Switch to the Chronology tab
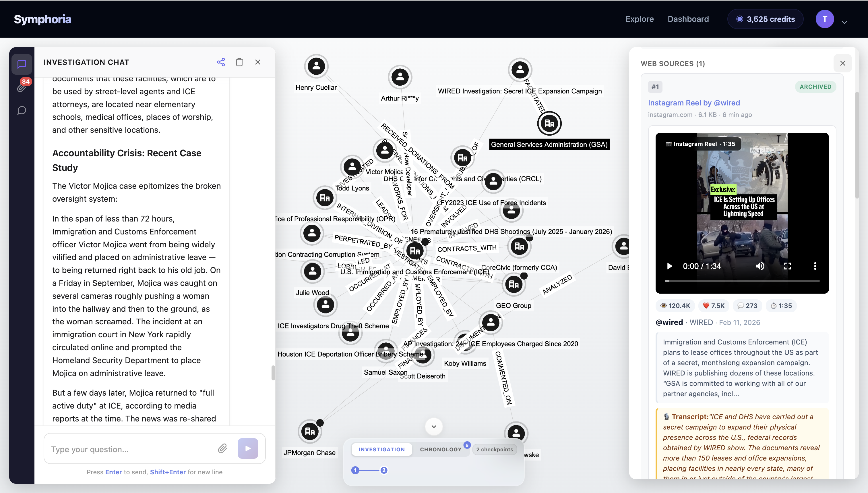The image size is (868, 493). tap(440, 449)
